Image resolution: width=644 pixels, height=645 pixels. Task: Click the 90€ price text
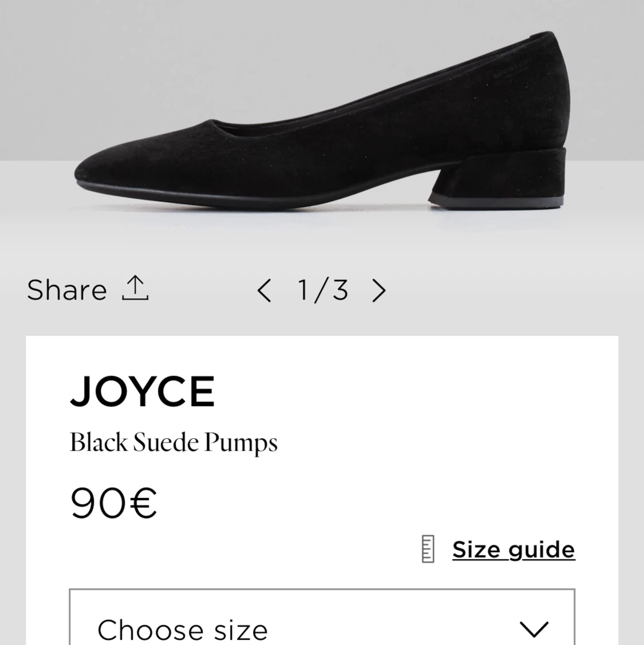[x=113, y=504]
